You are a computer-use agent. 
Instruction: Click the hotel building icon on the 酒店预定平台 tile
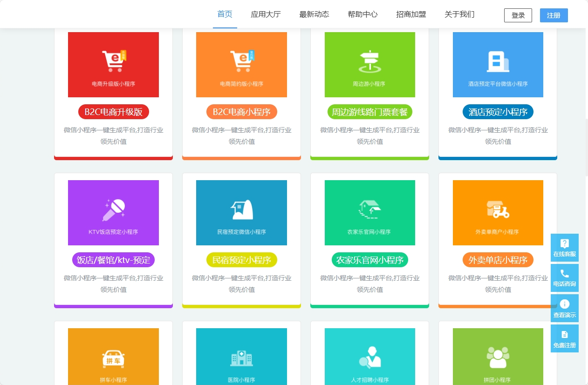[x=498, y=61]
